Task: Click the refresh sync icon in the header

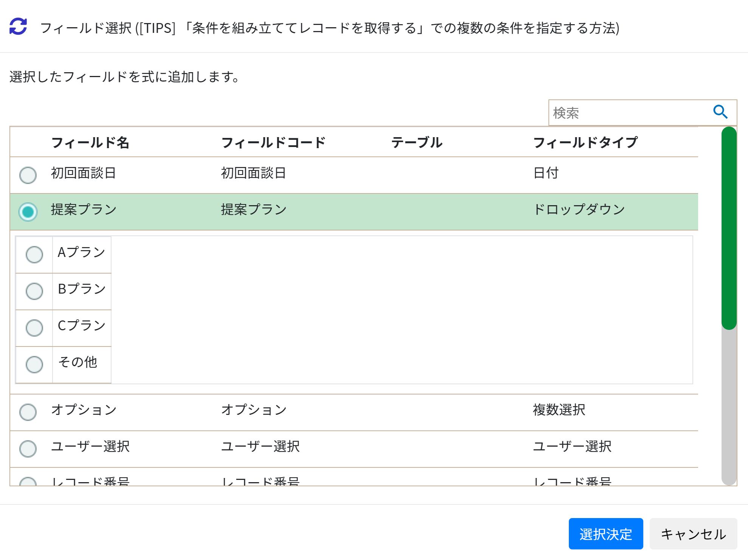Action: tap(18, 27)
